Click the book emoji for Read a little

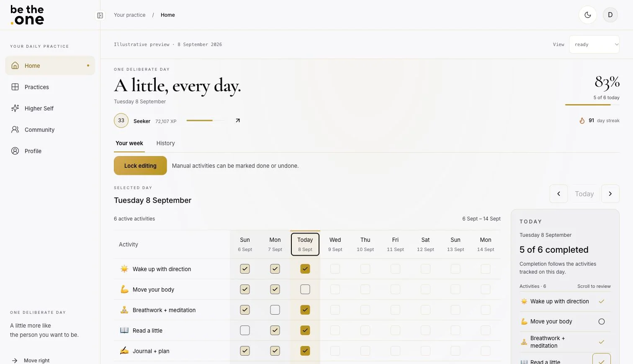(124, 331)
